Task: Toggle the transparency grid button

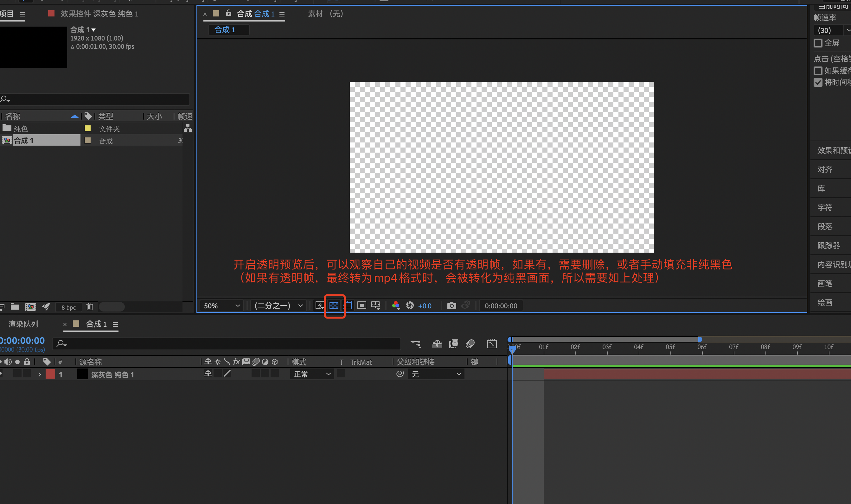Action: click(334, 306)
